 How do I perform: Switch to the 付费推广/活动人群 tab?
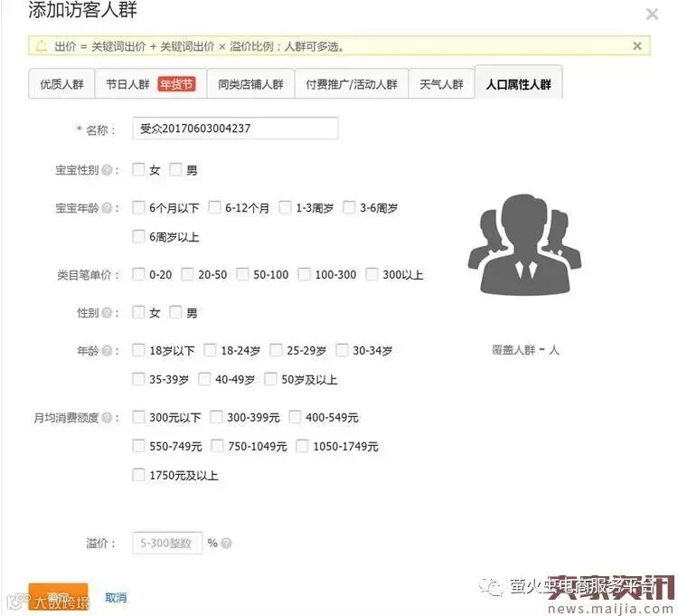[x=352, y=84]
